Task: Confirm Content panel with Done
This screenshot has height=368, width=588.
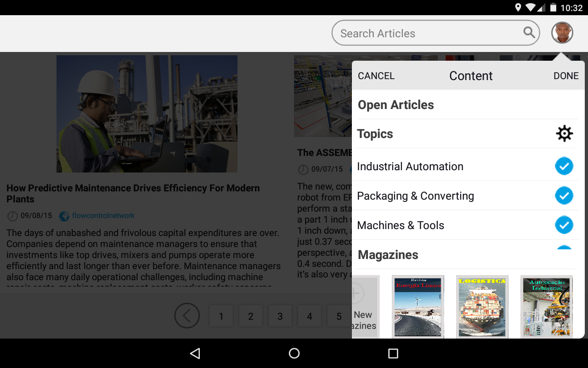Action: (x=566, y=76)
